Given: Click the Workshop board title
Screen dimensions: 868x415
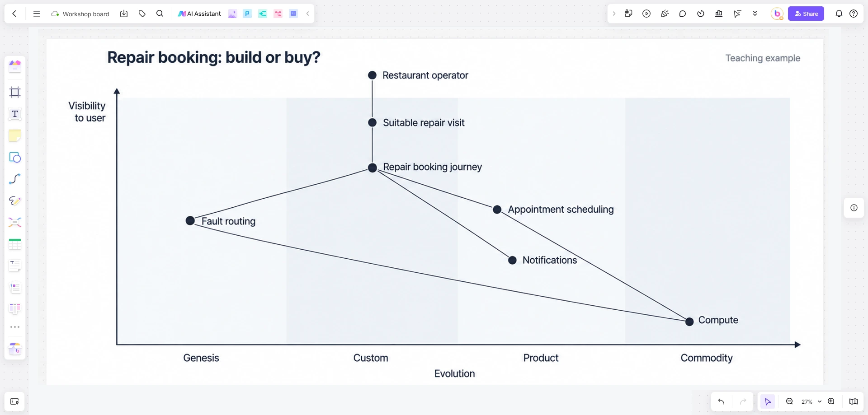Looking at the screenshot, I should pos(86,14).
